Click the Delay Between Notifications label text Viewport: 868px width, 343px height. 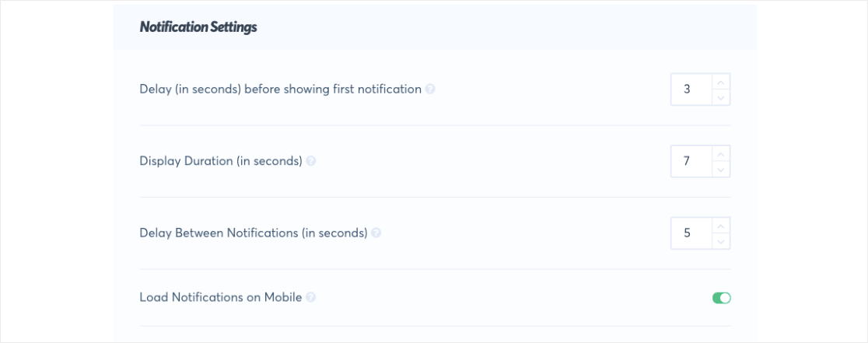253,233
